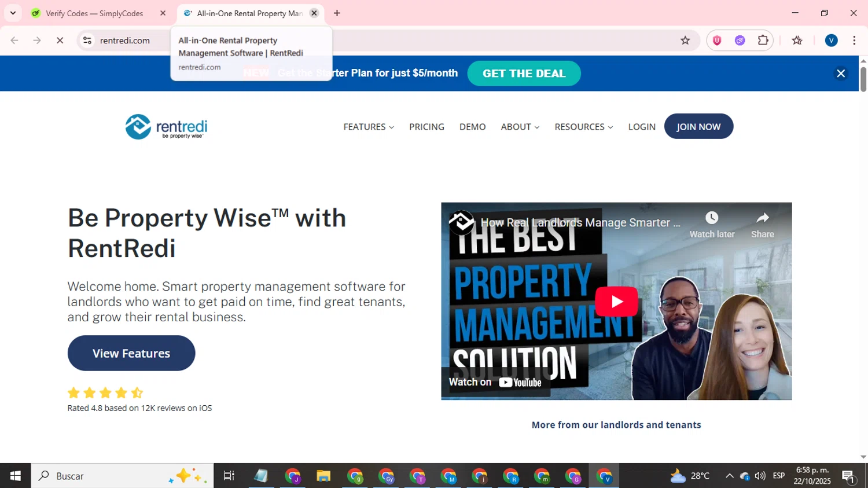
Task: Expand the ABOUT menu
Action: pyautogui.click(x=520, y=127)
